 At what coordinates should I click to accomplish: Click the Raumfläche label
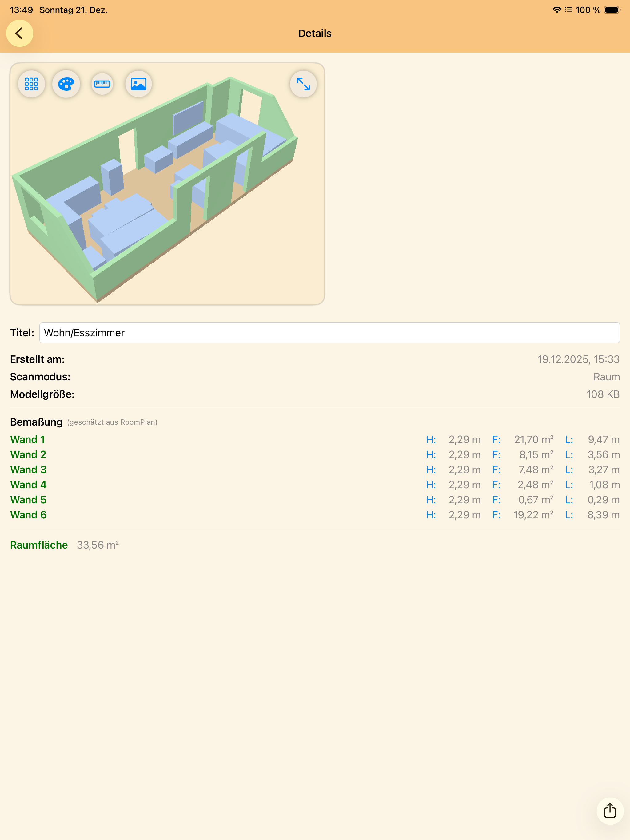pos(39,545)
